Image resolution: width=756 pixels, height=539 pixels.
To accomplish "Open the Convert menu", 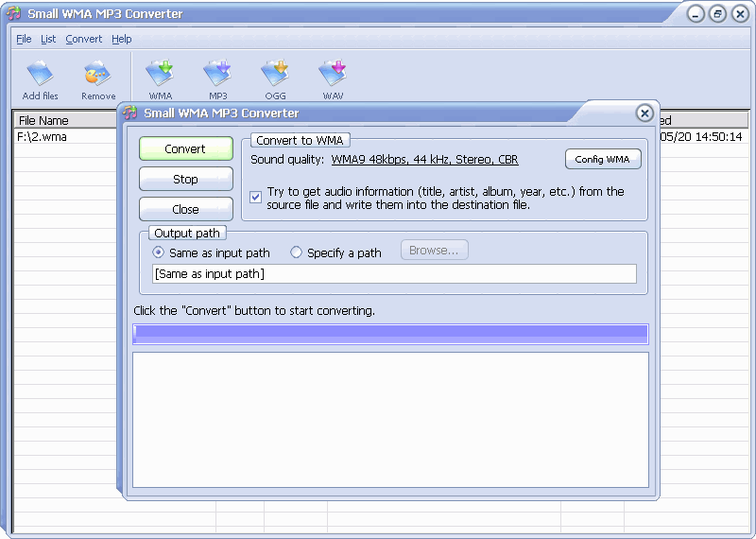I will pos(84,39).
